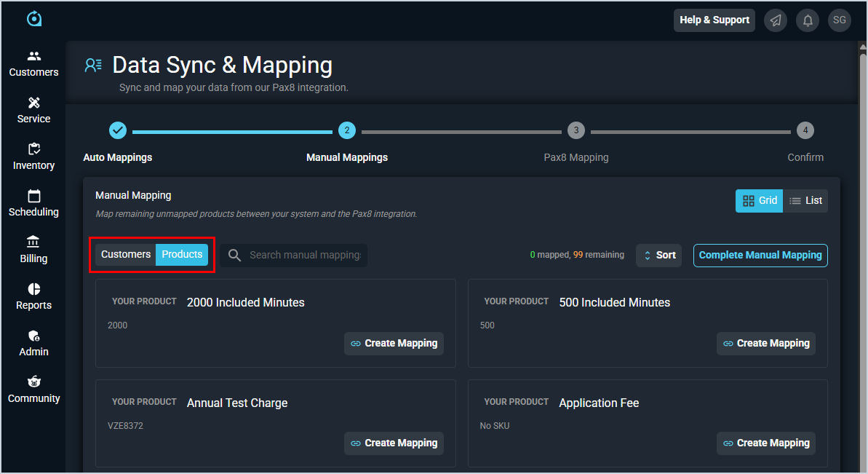
Task: Select the Customers mapping toggle
Action: (x=126, y=255)
